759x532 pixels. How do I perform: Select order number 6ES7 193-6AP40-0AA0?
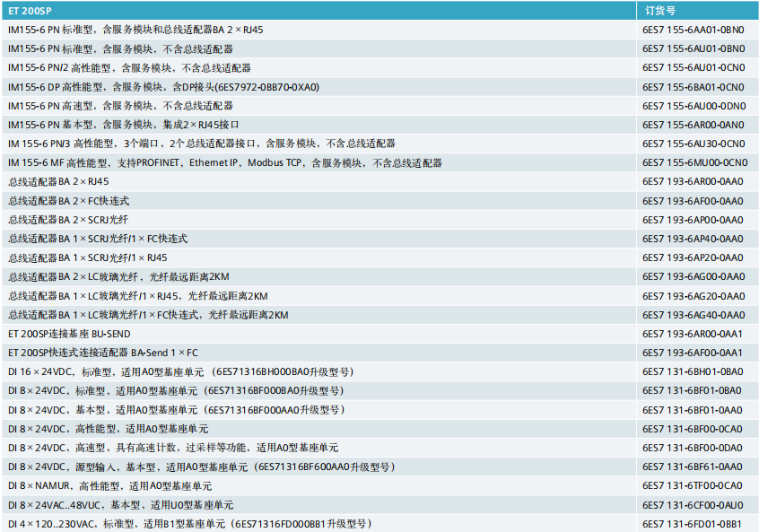(x=693, y=239)
